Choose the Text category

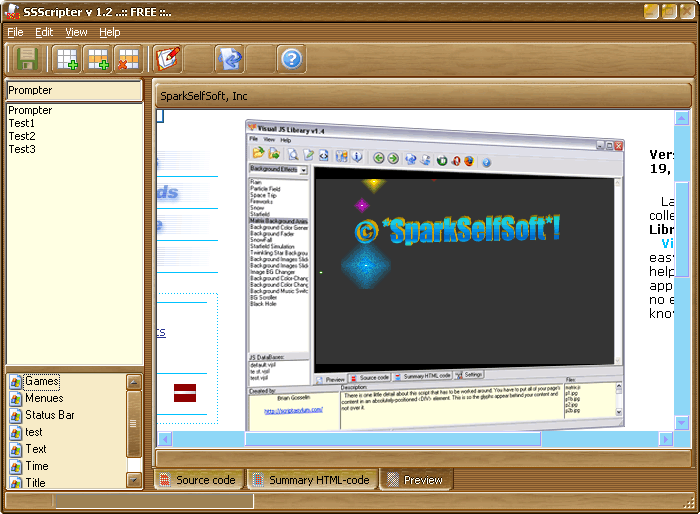tap(36, 449)
